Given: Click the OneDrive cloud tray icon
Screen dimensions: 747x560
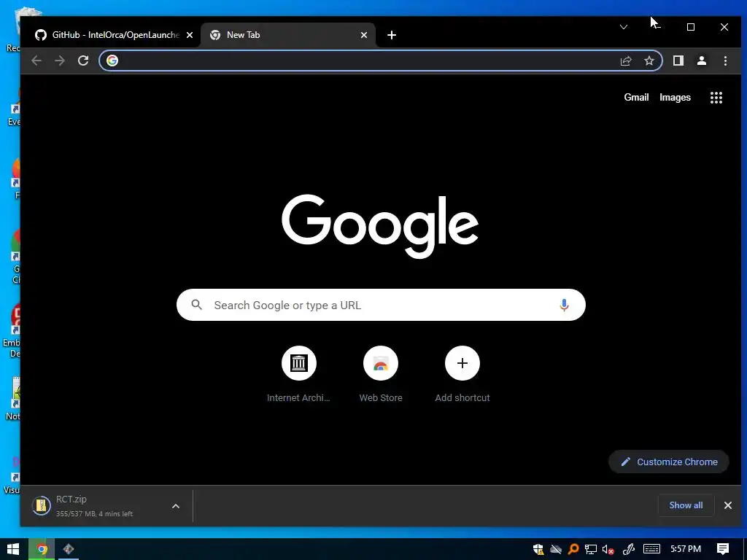Looking at the screenshot, I should click(x=555, y=549).
